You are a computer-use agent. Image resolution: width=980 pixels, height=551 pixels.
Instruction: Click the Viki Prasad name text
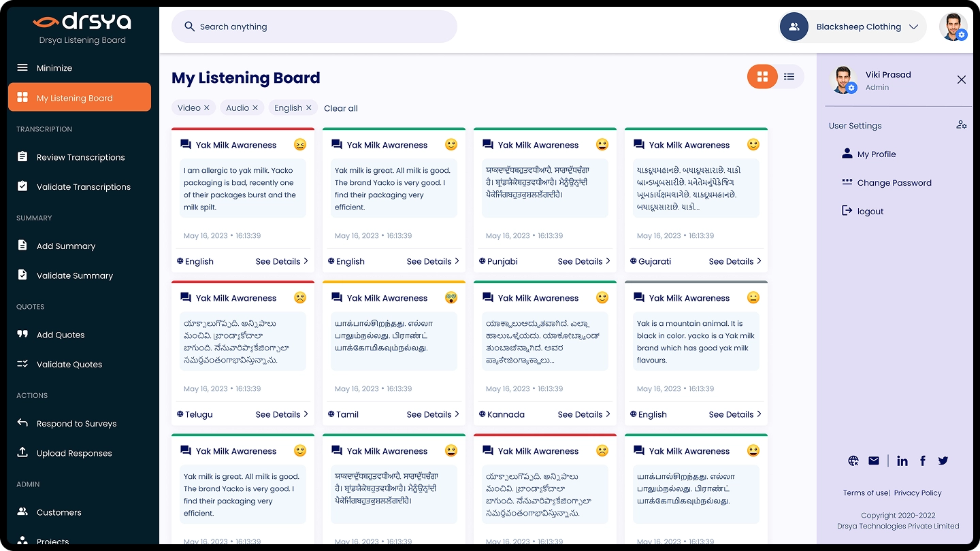(x=888, y=75)
